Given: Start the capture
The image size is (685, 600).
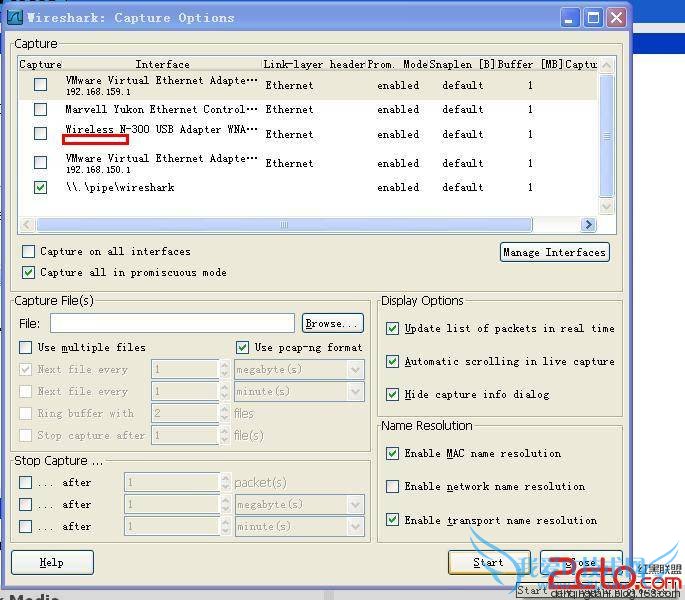Looking at the screenshot, I should [x=489, y=562].
